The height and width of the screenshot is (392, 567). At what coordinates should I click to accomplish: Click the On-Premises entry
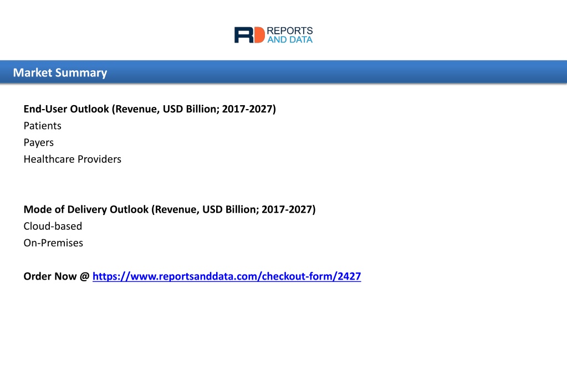(53, 243)
